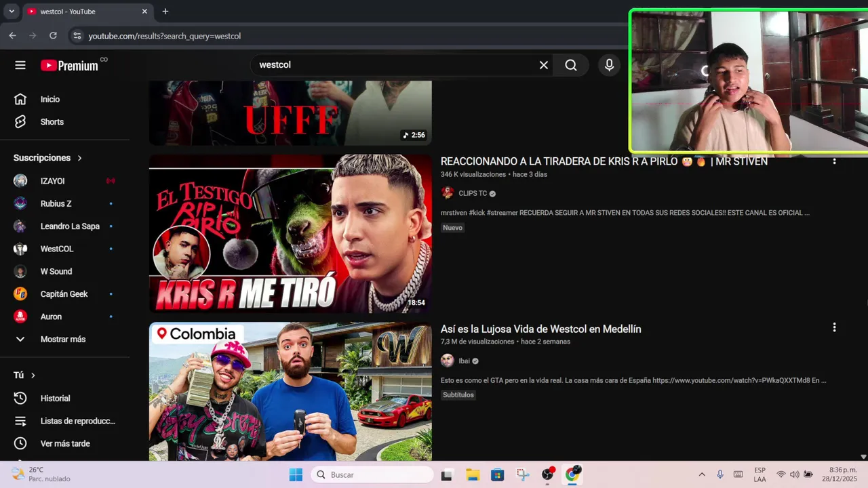Click the Ver más tarde clock icon
Viewport: 868px width, 488px height.
click(x=20, y=443)
